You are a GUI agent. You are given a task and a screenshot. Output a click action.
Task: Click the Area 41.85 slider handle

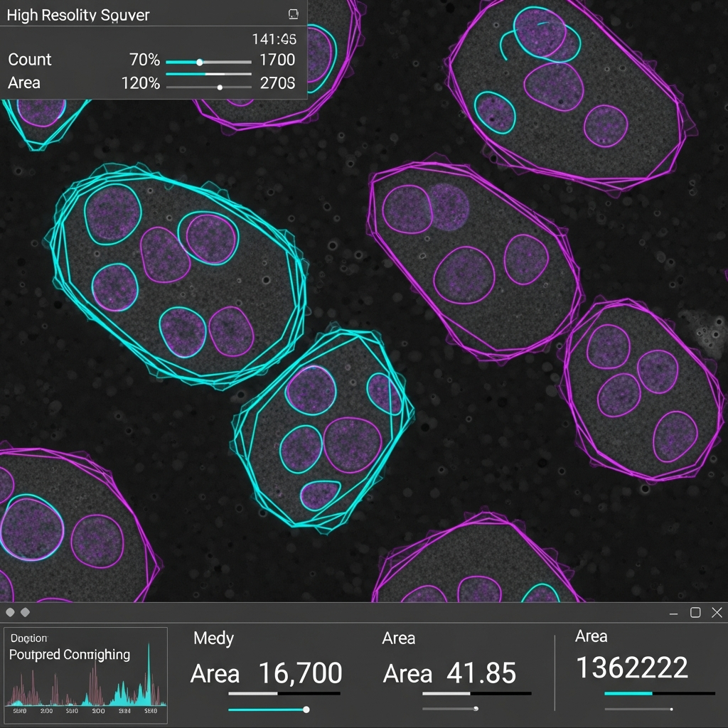point(475,709)
